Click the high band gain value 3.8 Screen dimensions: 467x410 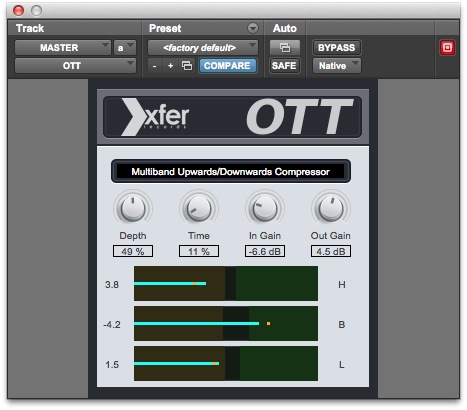coord(112,285)
